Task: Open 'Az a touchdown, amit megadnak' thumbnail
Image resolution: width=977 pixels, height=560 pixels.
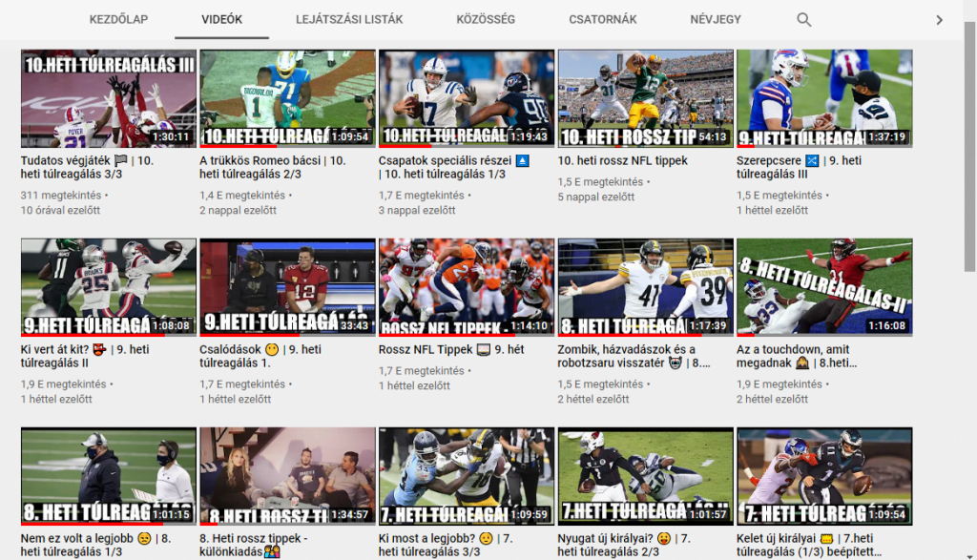Action: (x=824, y=287)
